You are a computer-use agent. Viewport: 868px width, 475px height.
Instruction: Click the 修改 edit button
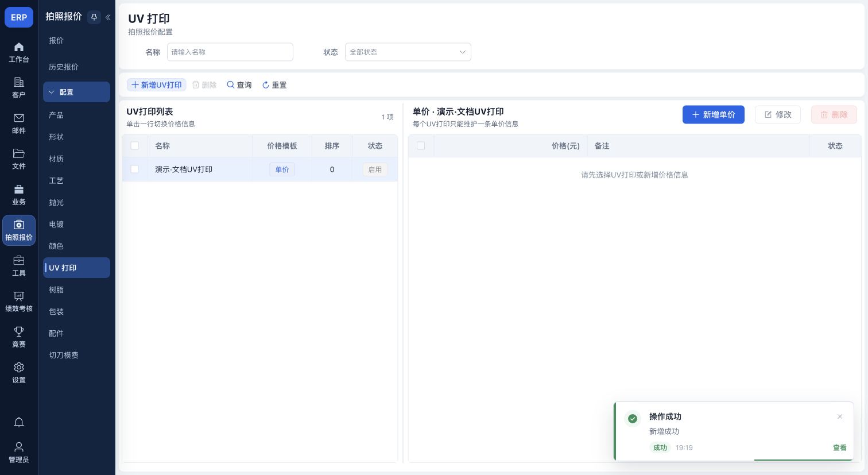pos(778,115)
